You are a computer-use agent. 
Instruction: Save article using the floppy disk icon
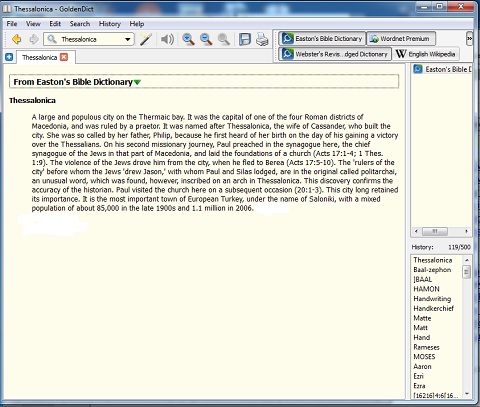pos(245,39)
